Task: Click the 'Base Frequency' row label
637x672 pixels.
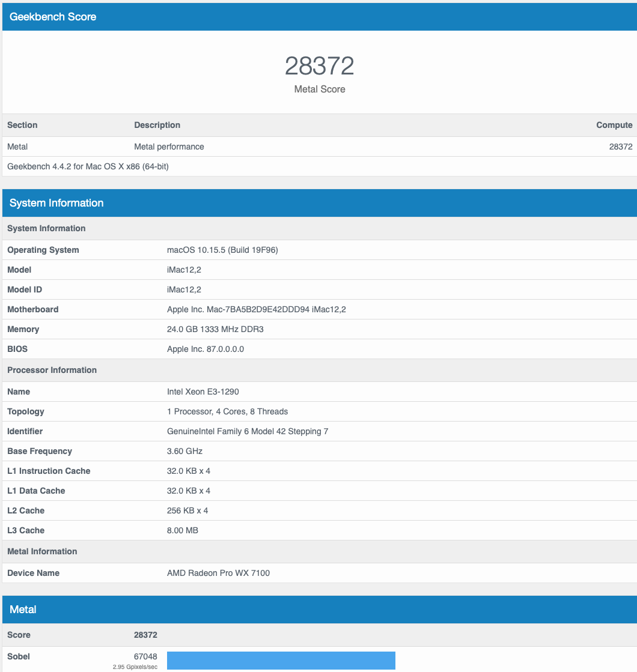Action: coord(40,451)
